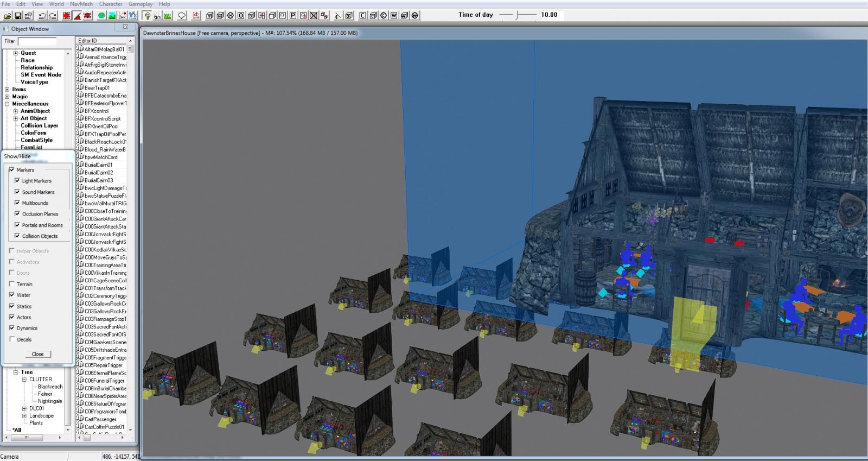Select the Plants tree item
868x461 pixels.
click(x=36, y=423)
